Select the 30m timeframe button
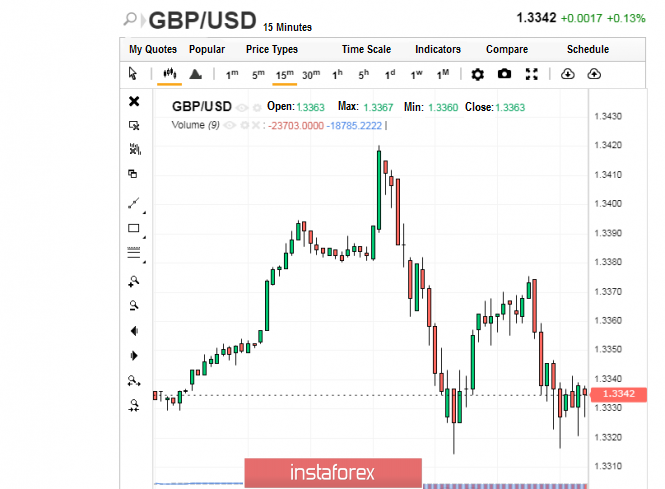 coord(311,74)
